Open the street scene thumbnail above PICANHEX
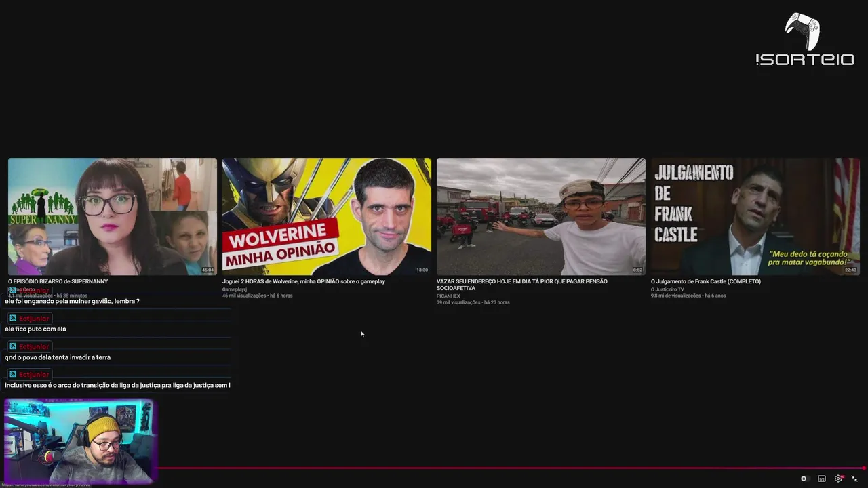The width and height of the screenshot is (868, 488). click(541, 216)
